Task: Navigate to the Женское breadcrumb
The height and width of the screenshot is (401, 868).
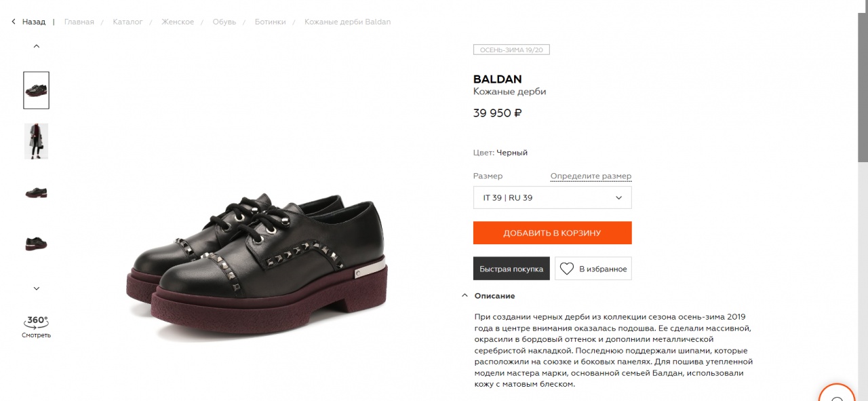Action: [x=178, y=22]
